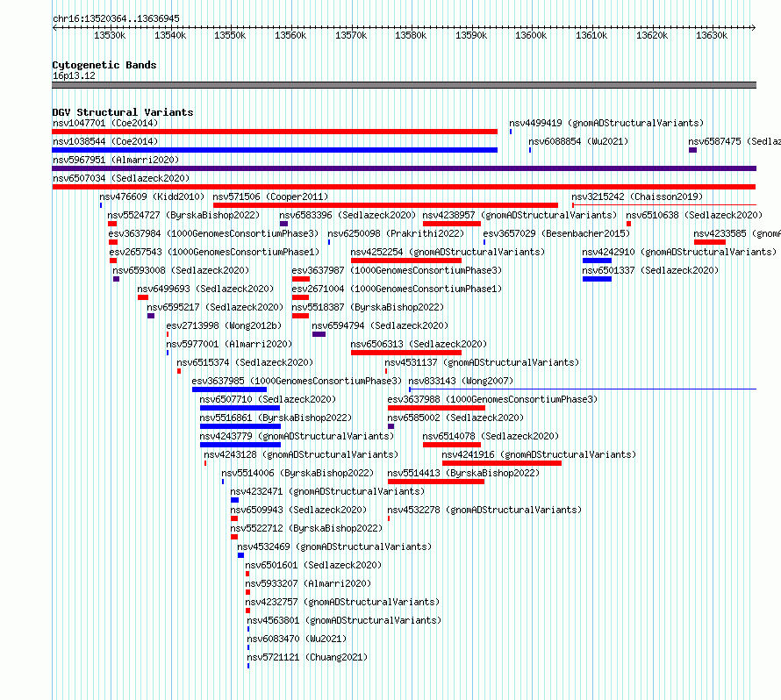
Task: Open esv2657543 1000GenomesConsortiumPhase1 label
Action: click(215, 252)
